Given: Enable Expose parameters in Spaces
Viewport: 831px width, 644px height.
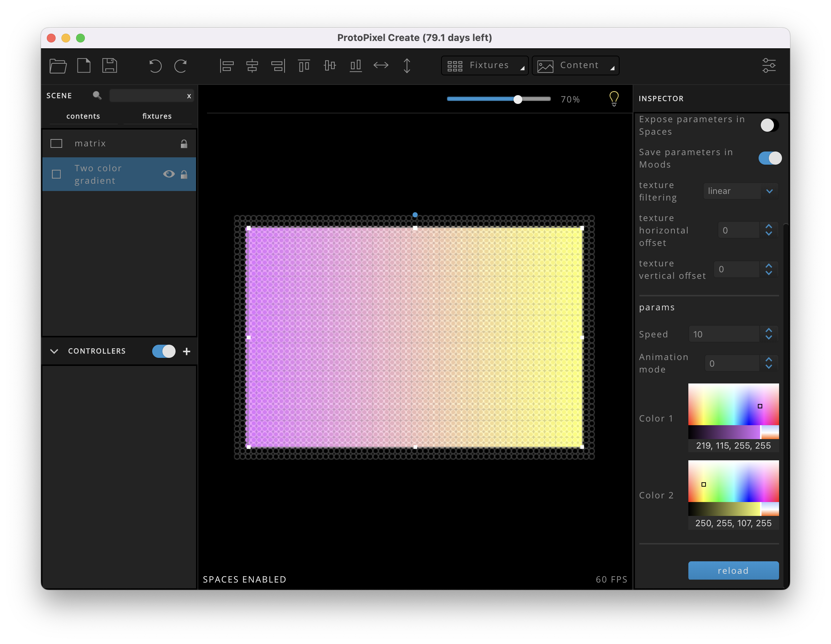Looking at the screenshot, I should (769, 125).
